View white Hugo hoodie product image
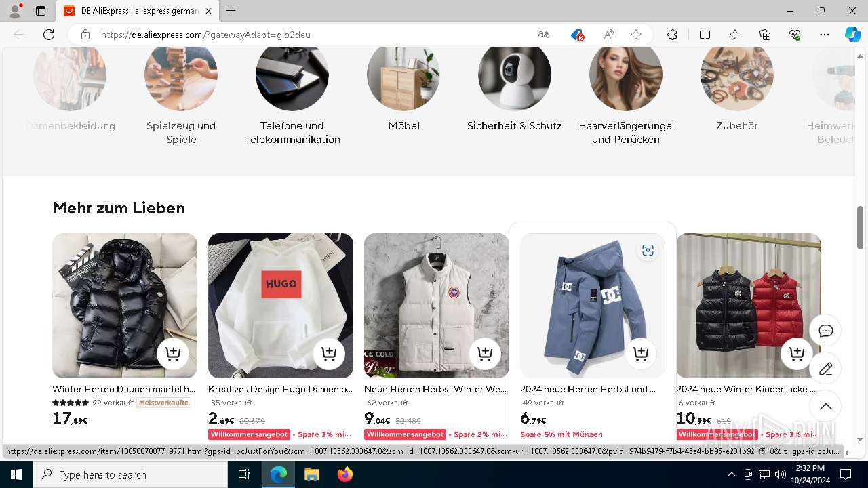The image size is (868, 488). coord(281,306)
